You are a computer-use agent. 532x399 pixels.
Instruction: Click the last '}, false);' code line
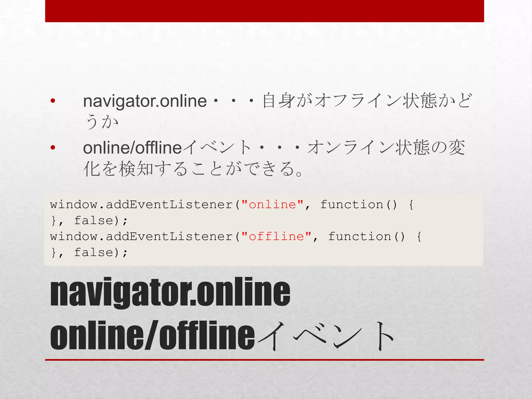click(x=89, y=252)
